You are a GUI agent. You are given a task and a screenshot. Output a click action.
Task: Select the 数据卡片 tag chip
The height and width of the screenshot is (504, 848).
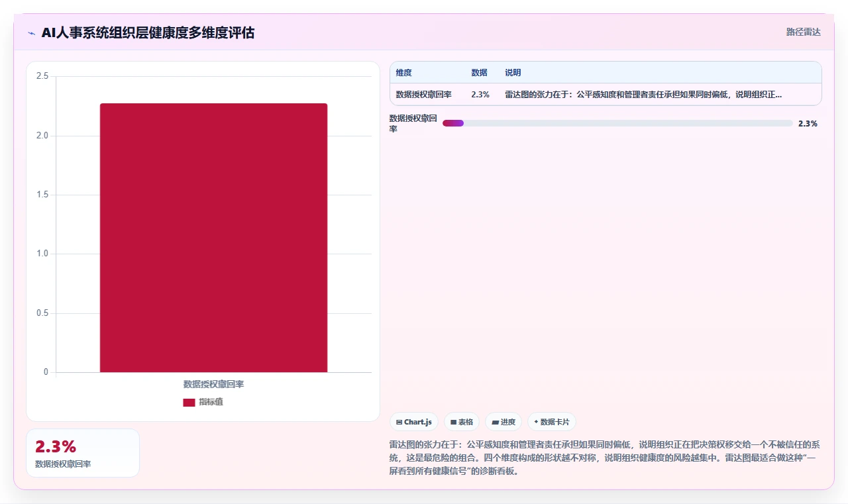tap(552, 422)
